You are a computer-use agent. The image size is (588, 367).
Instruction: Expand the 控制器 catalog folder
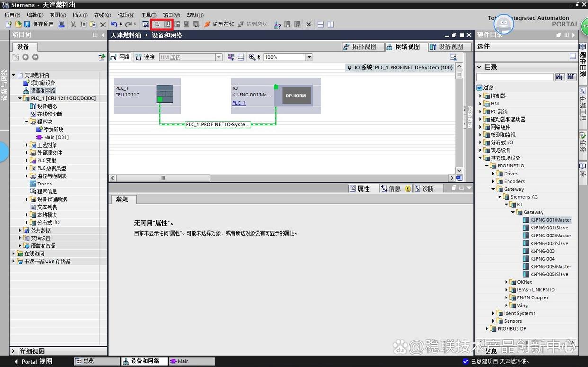[480, 96]
